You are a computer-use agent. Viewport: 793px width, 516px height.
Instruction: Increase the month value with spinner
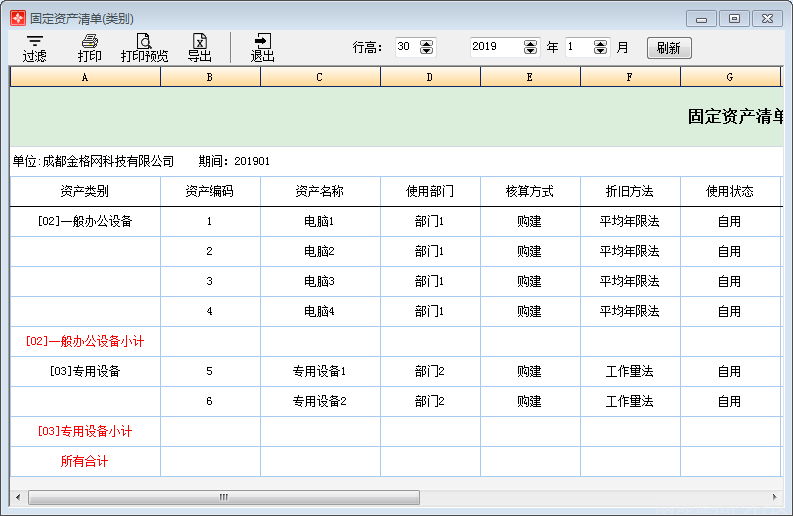coord(600,43)
